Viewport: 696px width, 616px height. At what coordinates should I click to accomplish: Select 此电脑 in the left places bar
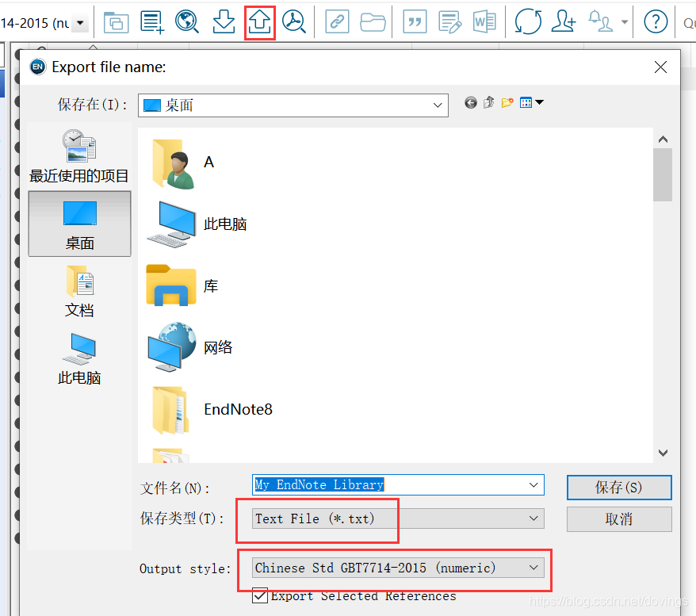pyautogui.click(x=79, y=359)
